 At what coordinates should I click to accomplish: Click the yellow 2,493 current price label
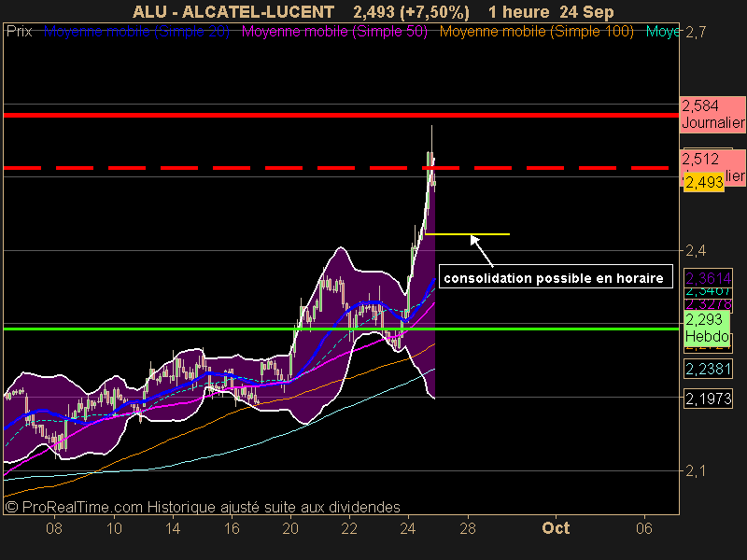coord(704,182)
